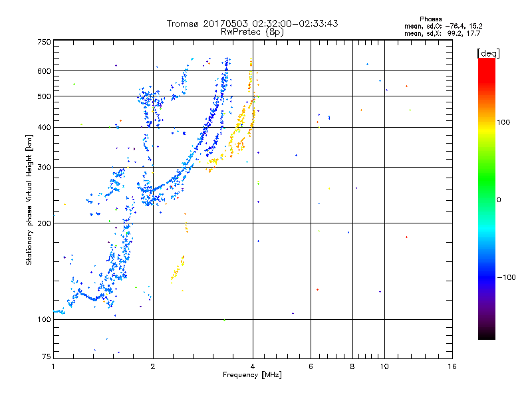The height and width of the screenshot is (399, 532).
Task: Click the colorbar tick label '-100'
Action: (506, 277)
